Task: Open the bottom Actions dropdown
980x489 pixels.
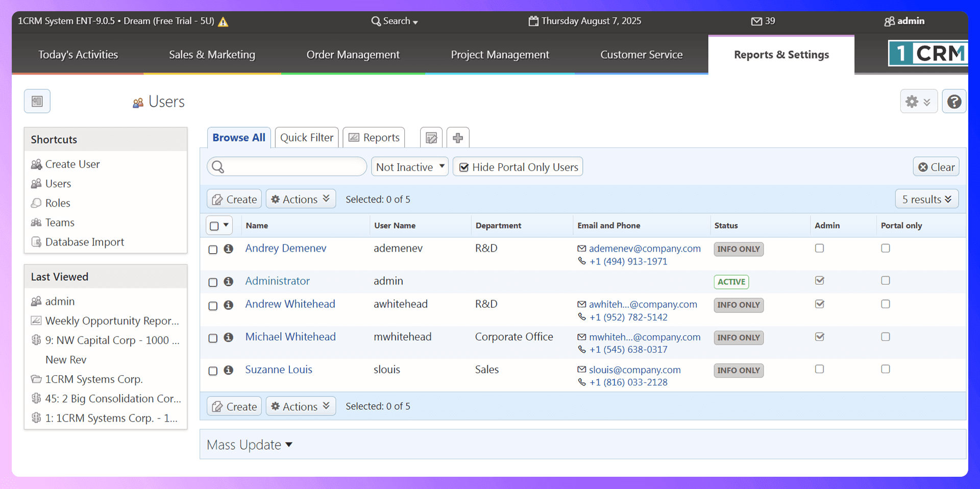Action: 301,406
